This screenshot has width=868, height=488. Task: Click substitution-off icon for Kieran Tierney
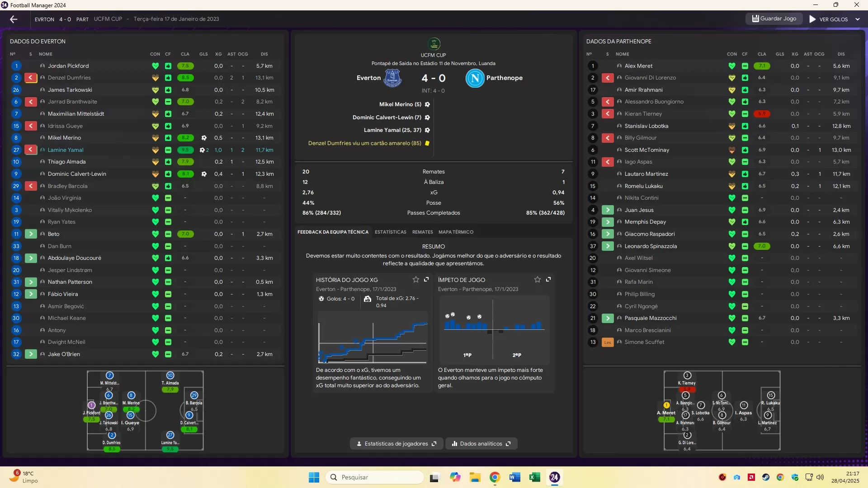point(608,114)
